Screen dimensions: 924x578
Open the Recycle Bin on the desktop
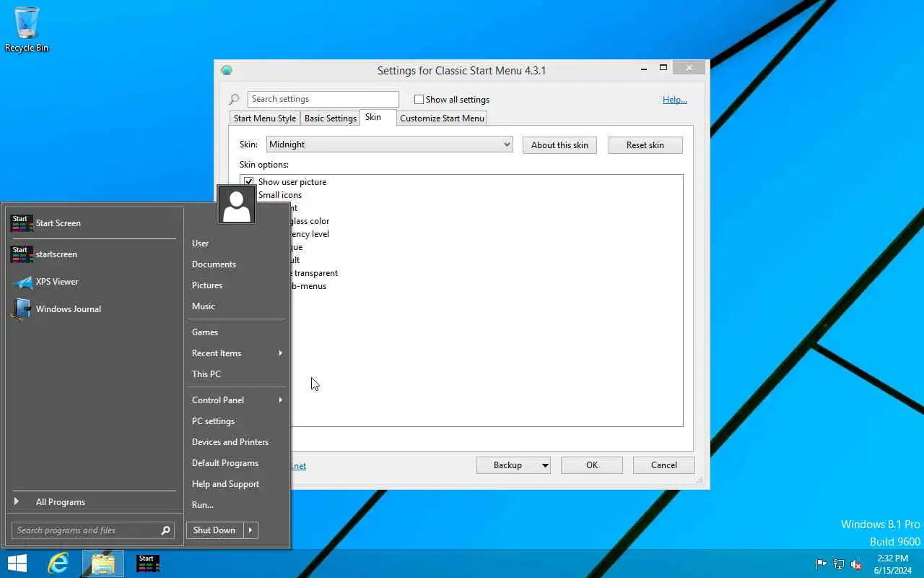27,29
